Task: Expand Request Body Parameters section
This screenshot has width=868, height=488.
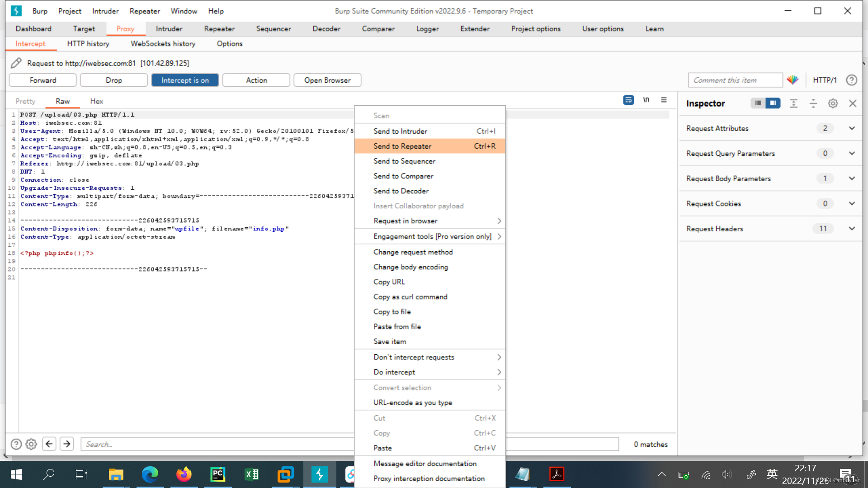Action: click(x=852, y=178)
